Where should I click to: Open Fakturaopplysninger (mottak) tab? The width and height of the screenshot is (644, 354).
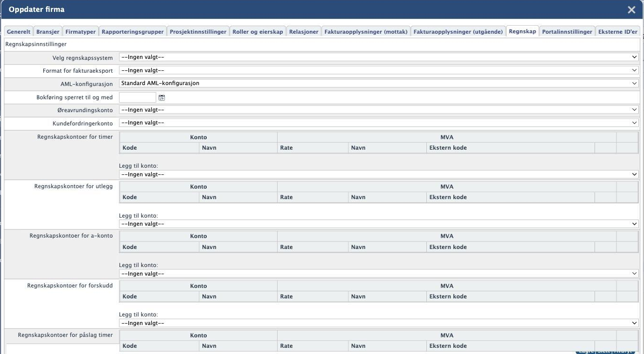[x=366, y=31]
